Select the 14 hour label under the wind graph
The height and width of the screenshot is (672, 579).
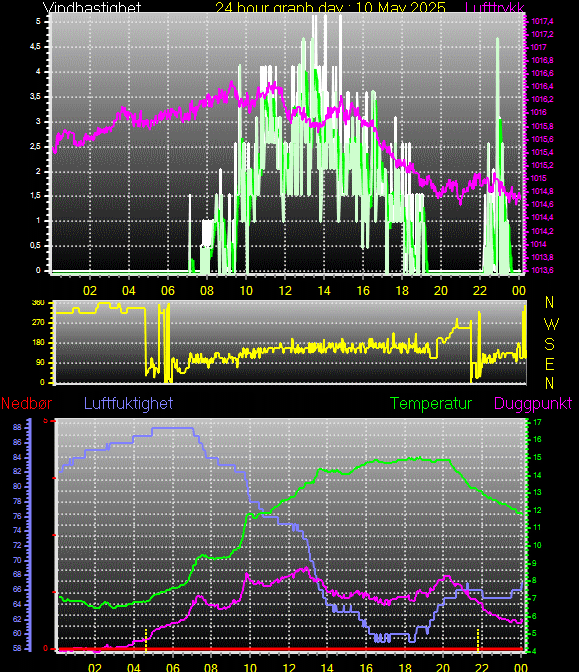[324, 291]
